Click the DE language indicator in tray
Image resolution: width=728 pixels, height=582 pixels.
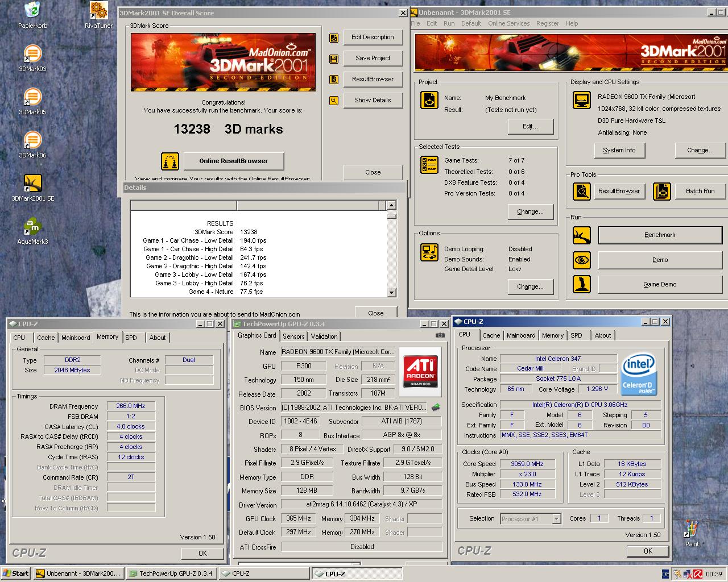click(665, 575)
